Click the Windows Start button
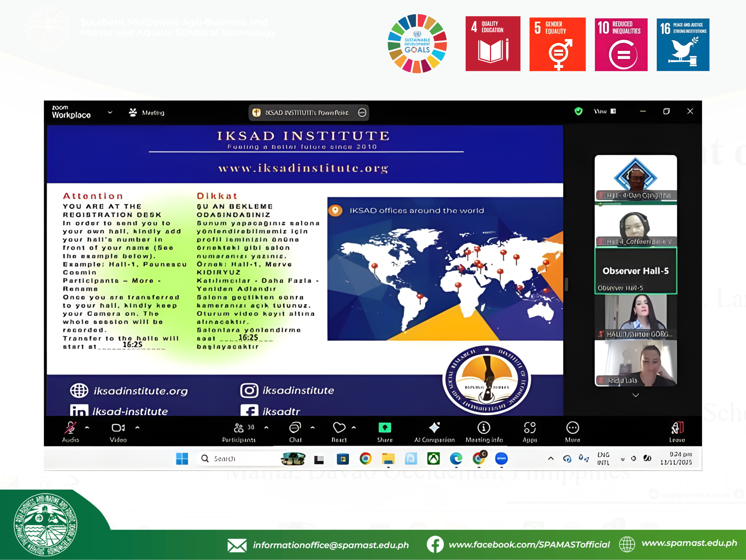The image size is (746, 560). tap(182, 459)
